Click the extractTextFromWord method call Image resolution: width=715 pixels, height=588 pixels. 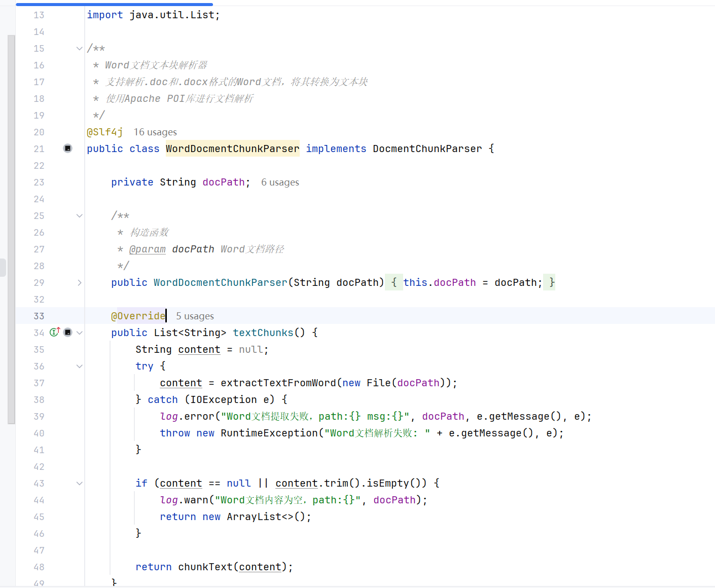coord(278,383)
